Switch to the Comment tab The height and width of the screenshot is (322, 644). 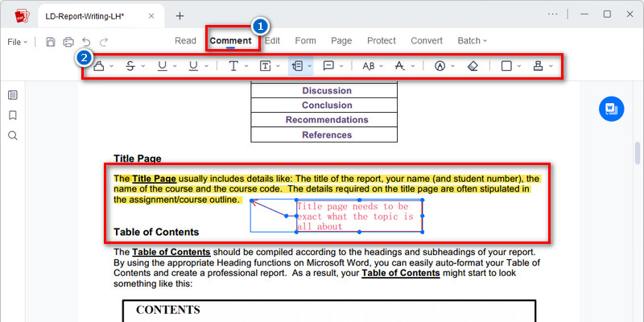coord(230,41)
